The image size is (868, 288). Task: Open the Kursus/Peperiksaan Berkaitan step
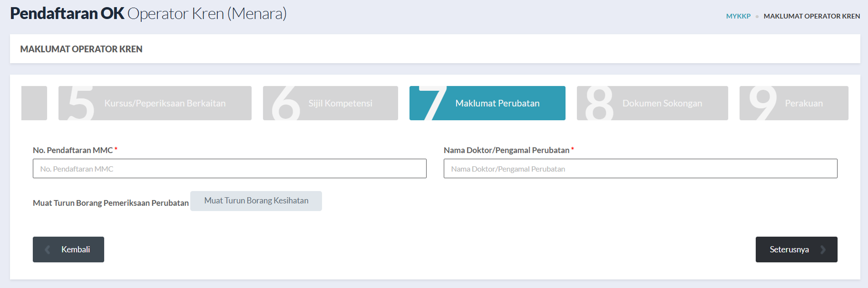coord(165,103)
